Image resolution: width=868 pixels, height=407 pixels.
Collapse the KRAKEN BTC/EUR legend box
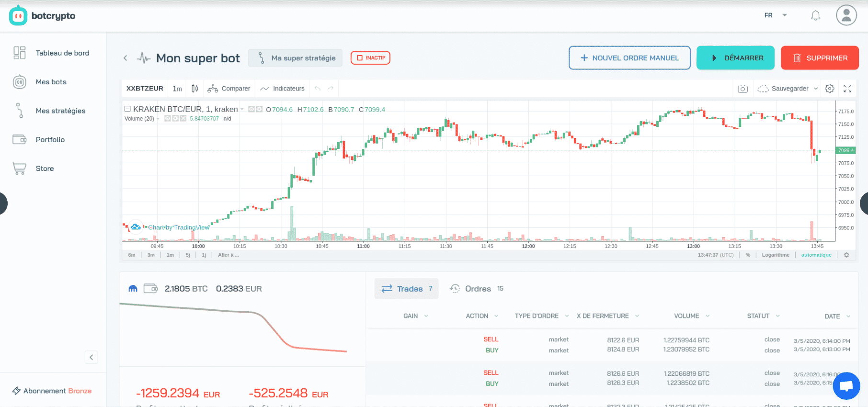[x=127, y=109]
